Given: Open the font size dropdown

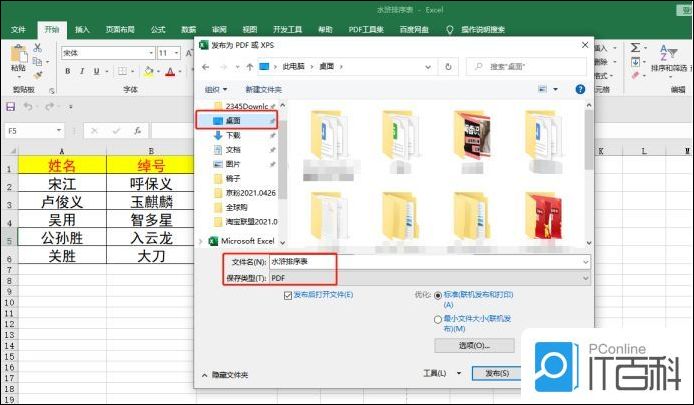Looking at the screenshot, I should (x=177, y=53).
